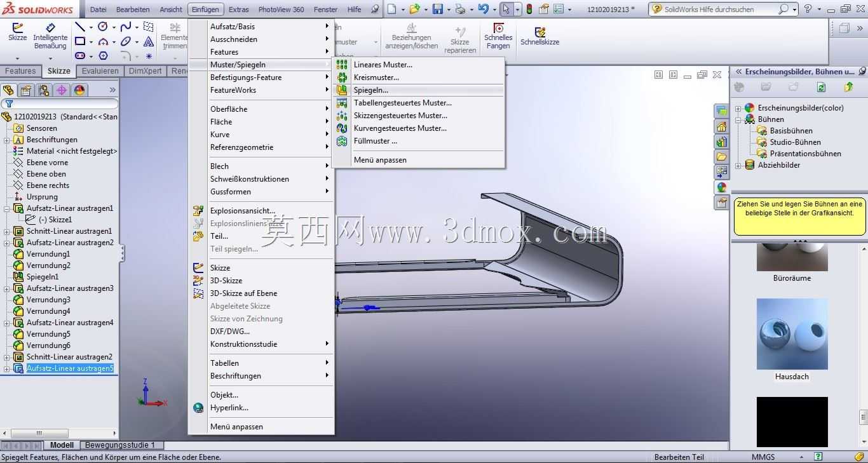This screenshot has width=868, height=463.
Task: Switch to the DimXpert ribbon tab
Action: [145, 71]
